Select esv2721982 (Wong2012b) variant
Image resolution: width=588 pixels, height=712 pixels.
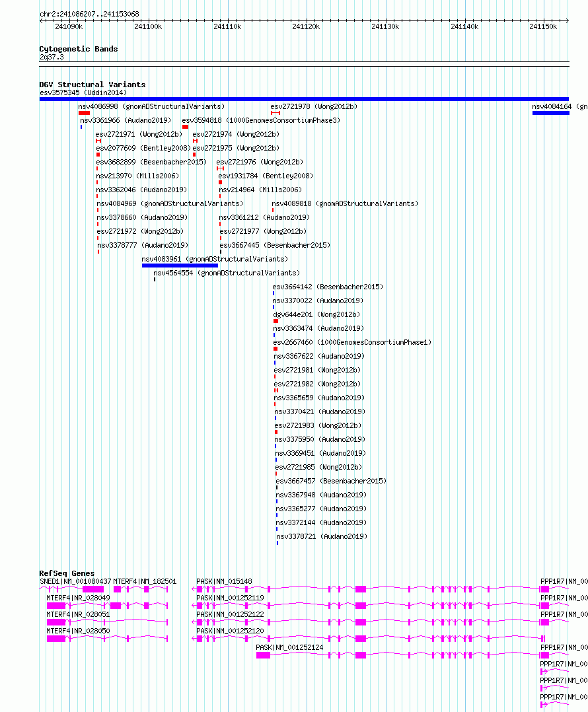tap(317, 384)
